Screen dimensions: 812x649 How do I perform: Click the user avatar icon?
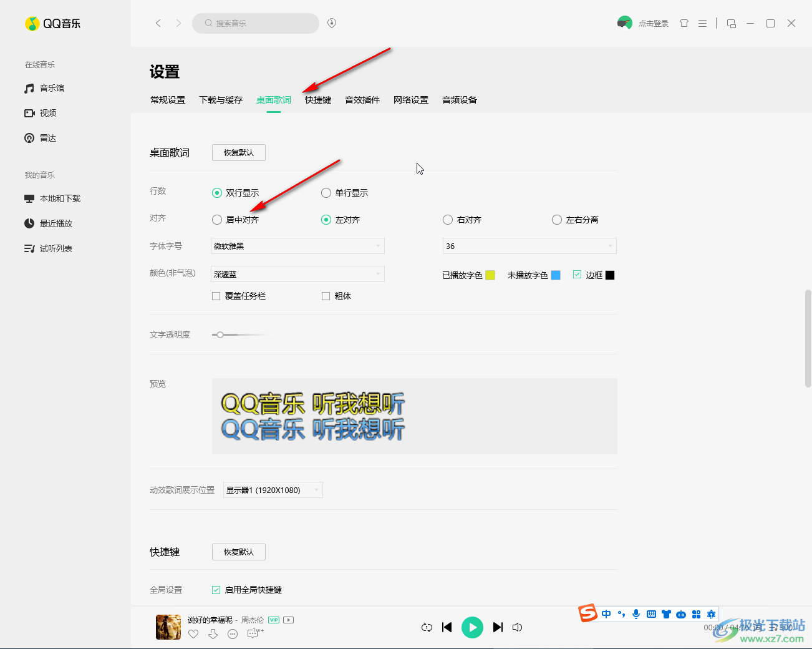tap(624, 23)
